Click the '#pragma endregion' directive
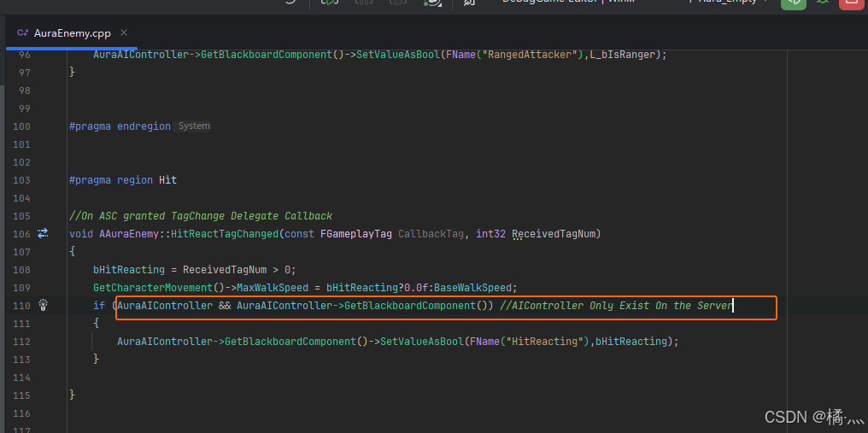868x433 pixels. click(120, 126)
